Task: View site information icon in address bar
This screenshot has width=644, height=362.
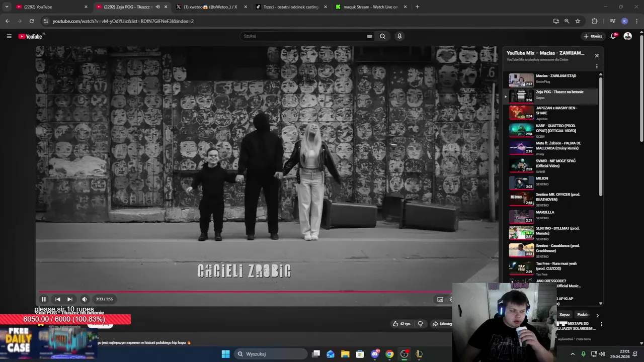Action: pyautogui.click(x=46, y=21)
